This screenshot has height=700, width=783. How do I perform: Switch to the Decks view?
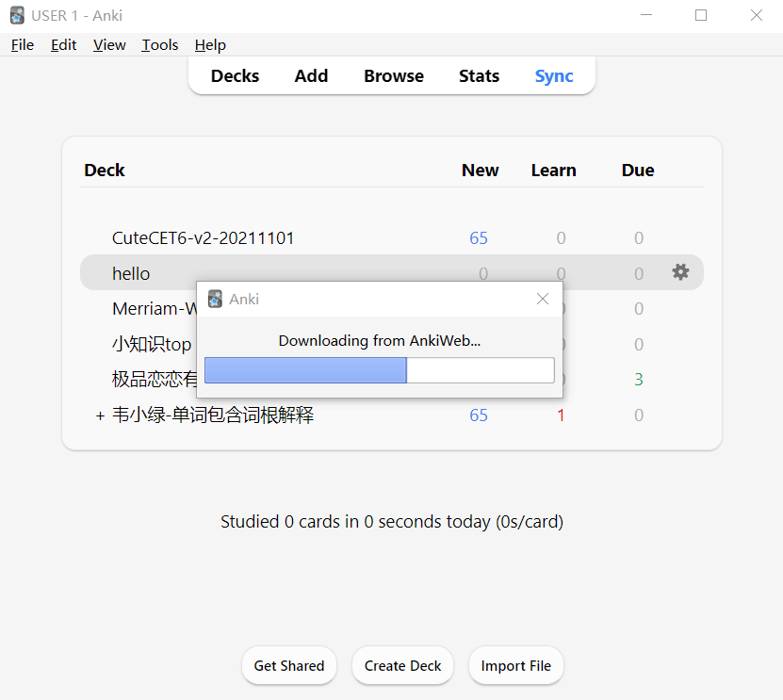pos(235,76)
